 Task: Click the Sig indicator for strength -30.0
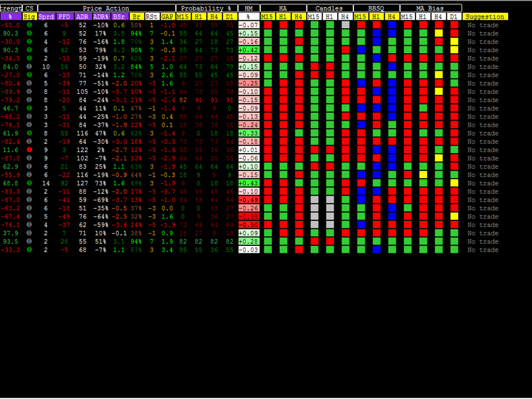coord(29,41)
